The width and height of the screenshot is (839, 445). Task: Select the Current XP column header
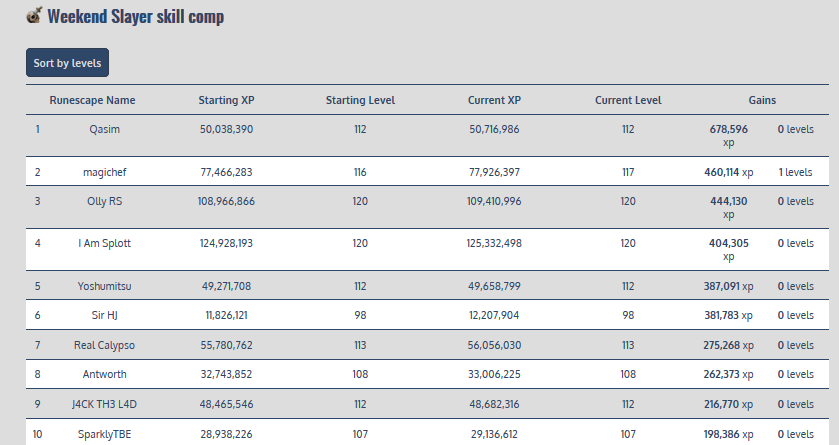494,100
